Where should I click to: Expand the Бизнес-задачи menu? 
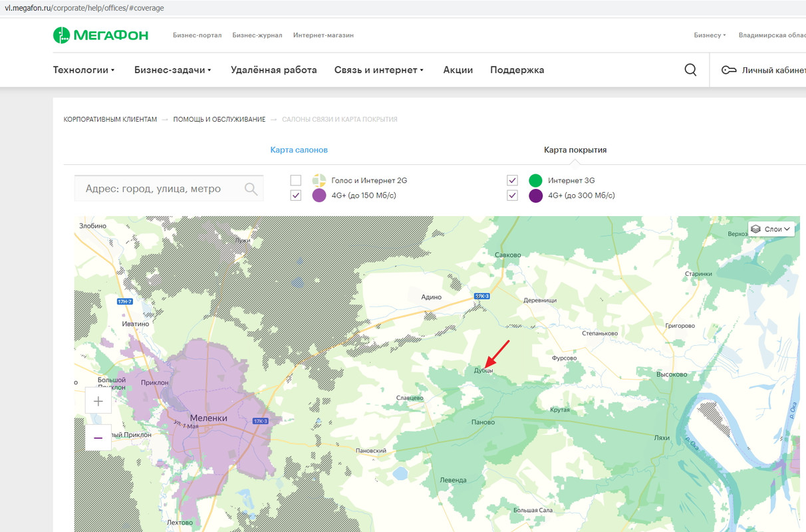pos(173,70)
